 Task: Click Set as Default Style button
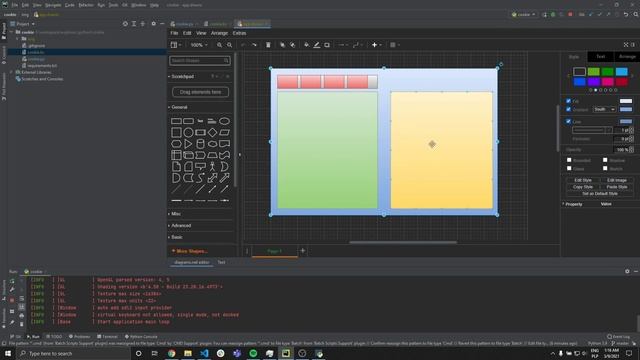[600, 193]
